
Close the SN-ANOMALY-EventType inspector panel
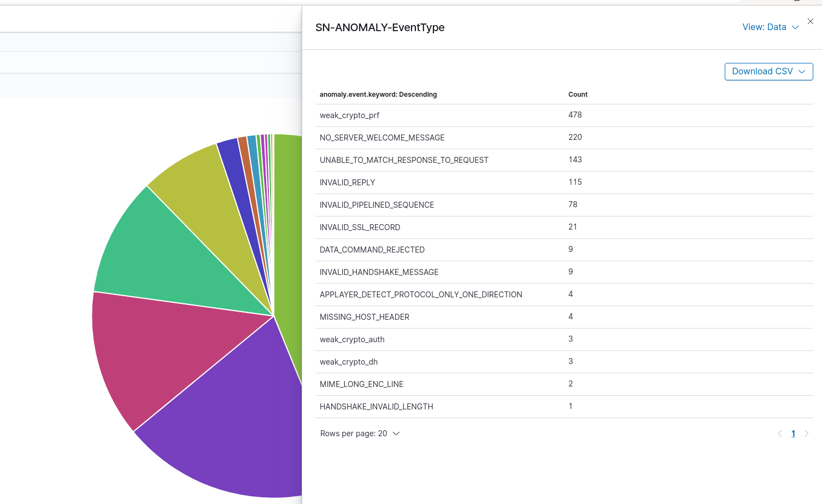(x=811, y=21)
